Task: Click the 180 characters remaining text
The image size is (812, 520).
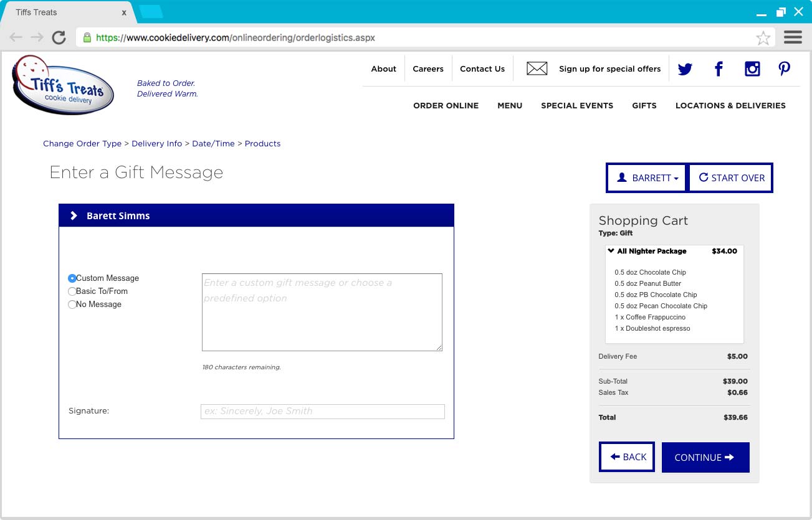Action: [241, 367]
